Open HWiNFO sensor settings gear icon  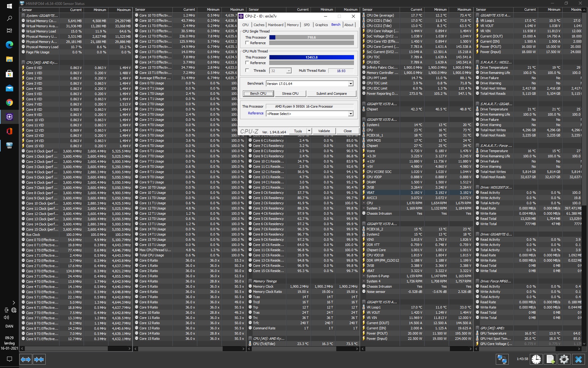click(x=564, y=359)
